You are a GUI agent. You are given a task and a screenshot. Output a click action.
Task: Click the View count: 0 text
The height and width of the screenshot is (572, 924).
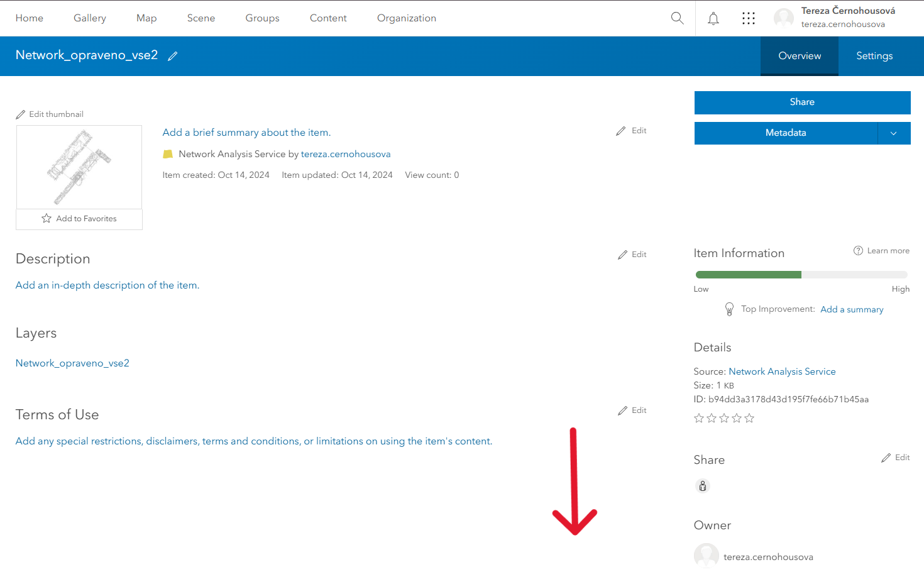tap(432, 175)
